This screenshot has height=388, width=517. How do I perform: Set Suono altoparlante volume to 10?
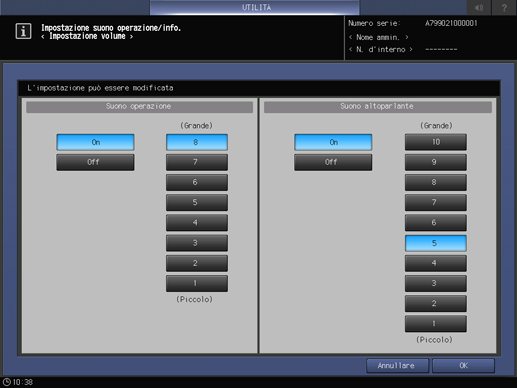[436, 142]
